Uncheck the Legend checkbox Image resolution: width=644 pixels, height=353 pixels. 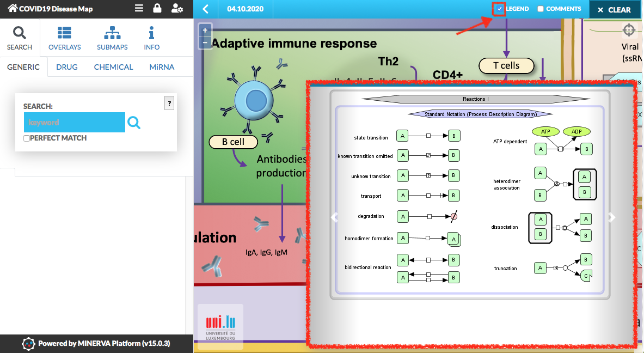pos(499,9)
